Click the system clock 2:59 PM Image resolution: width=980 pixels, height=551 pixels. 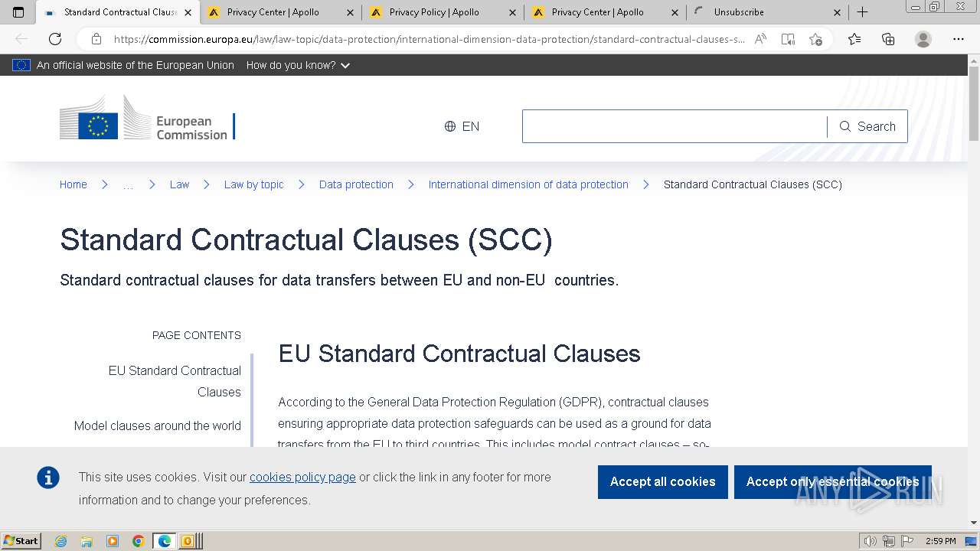941,541
